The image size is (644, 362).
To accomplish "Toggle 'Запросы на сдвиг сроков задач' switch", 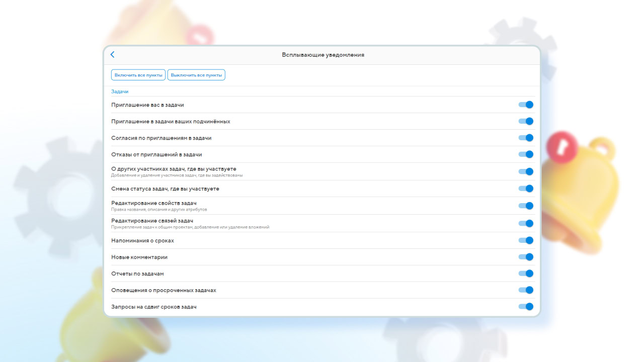I will pos(526,307).
